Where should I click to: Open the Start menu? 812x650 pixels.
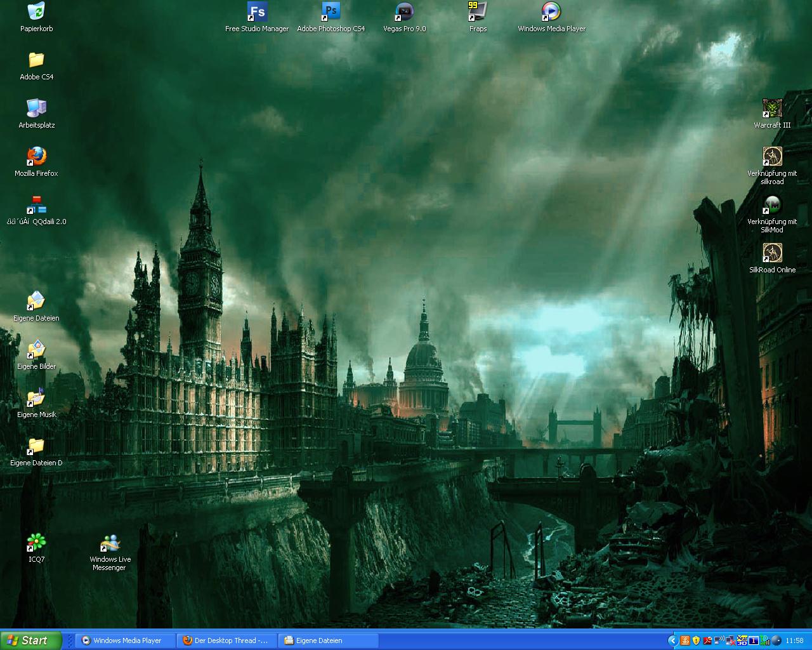pyautogui.click(x=30, y=640)
